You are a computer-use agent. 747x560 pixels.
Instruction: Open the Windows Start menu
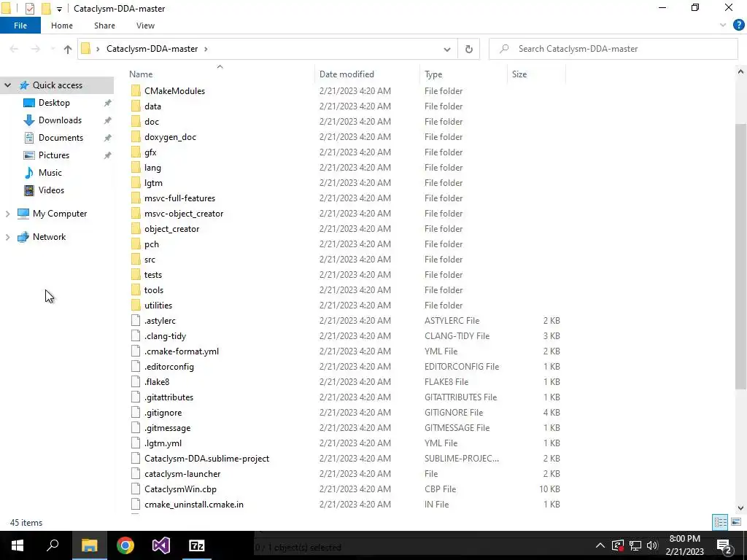point(18,545)
